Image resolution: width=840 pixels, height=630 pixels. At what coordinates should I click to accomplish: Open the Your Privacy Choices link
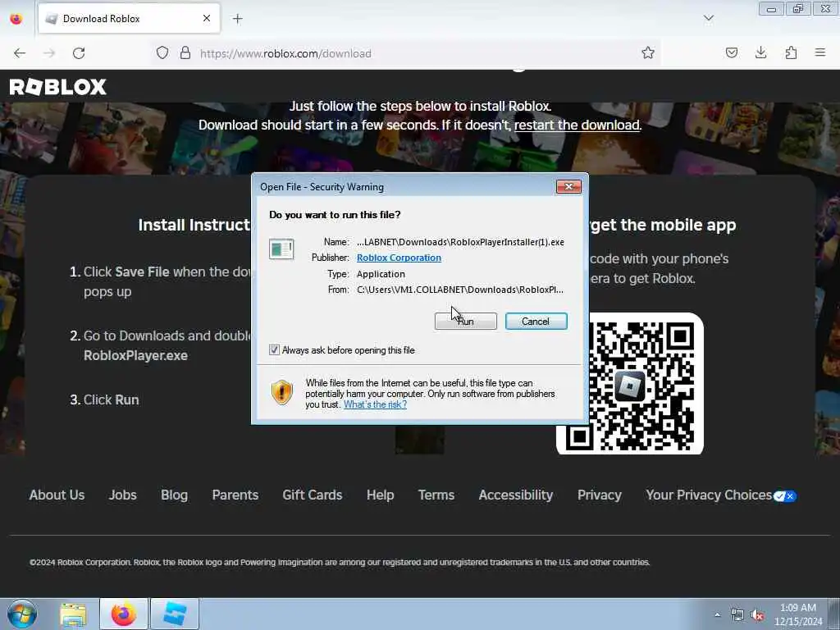[709, 495]
